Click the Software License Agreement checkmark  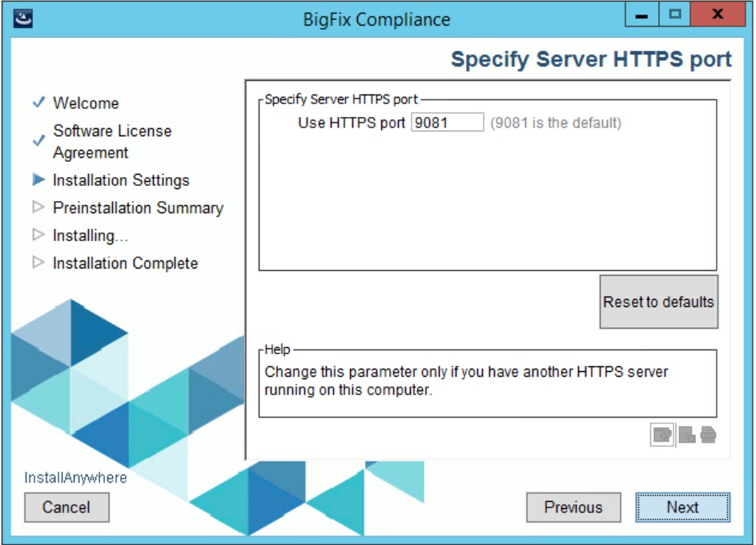(x=38, y=141)
